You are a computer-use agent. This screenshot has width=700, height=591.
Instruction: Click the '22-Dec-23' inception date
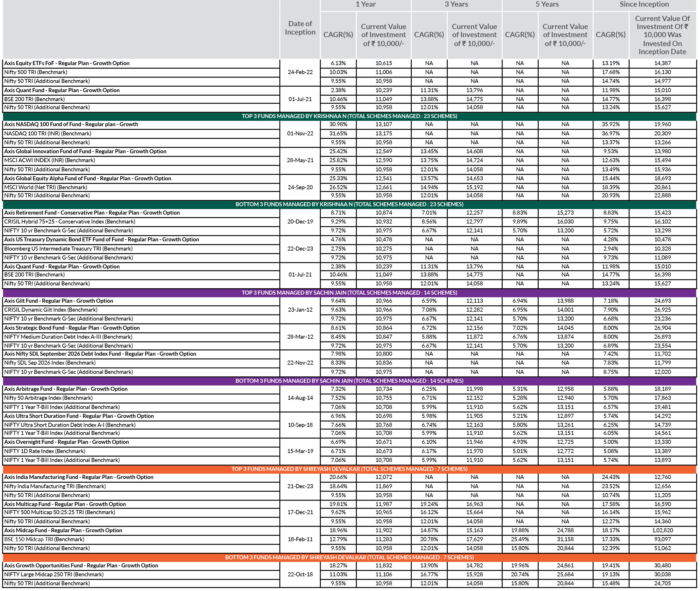pos(300,249)
